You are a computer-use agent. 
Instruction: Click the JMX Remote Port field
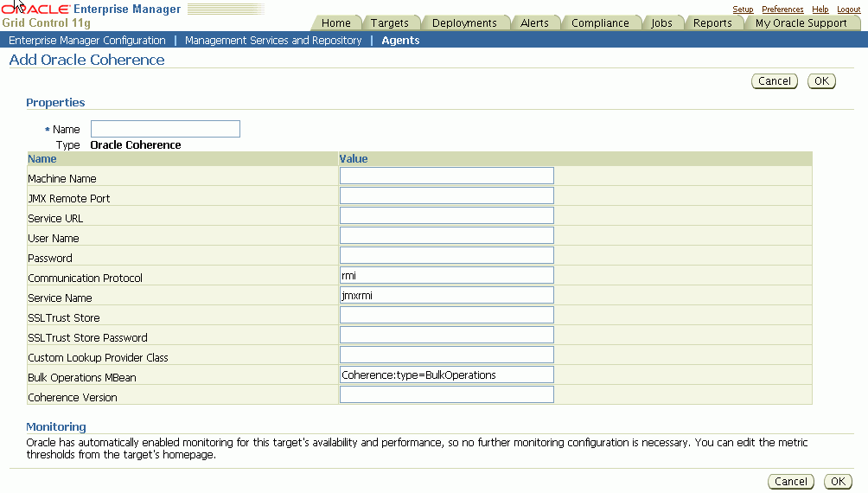(447, 195)
